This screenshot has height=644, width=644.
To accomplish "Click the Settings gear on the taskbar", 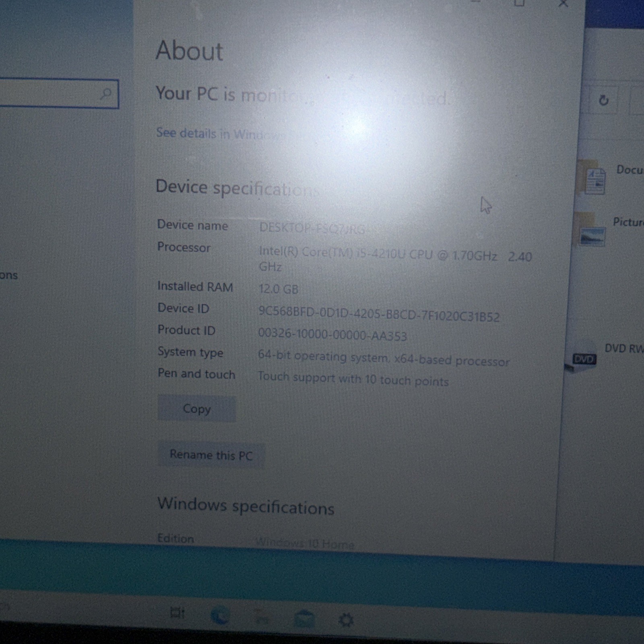I will coord(346,620).
